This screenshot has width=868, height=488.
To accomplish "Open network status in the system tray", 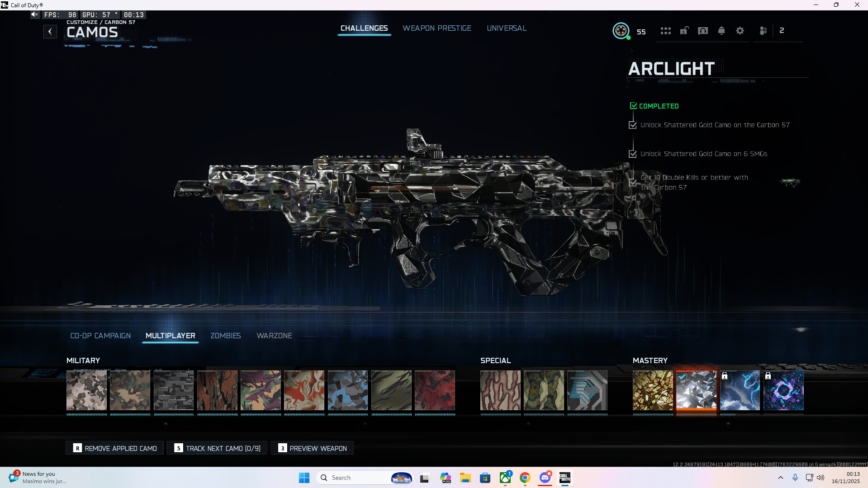I will (809, 478).
